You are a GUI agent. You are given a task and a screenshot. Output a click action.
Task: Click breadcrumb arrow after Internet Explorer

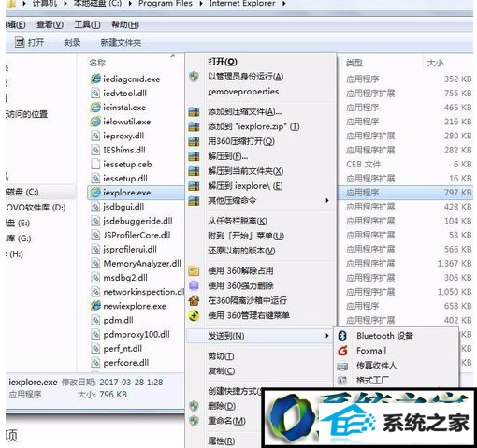284,4
